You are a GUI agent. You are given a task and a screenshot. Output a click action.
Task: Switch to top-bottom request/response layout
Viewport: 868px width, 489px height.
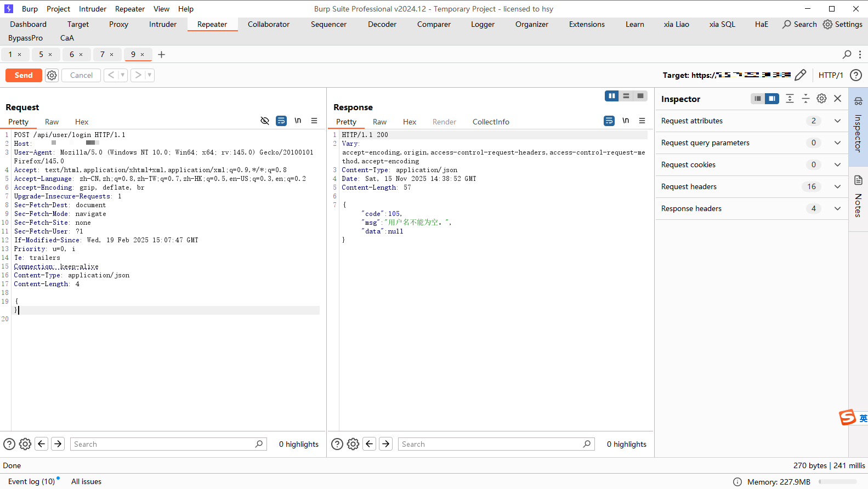[626, 96]
